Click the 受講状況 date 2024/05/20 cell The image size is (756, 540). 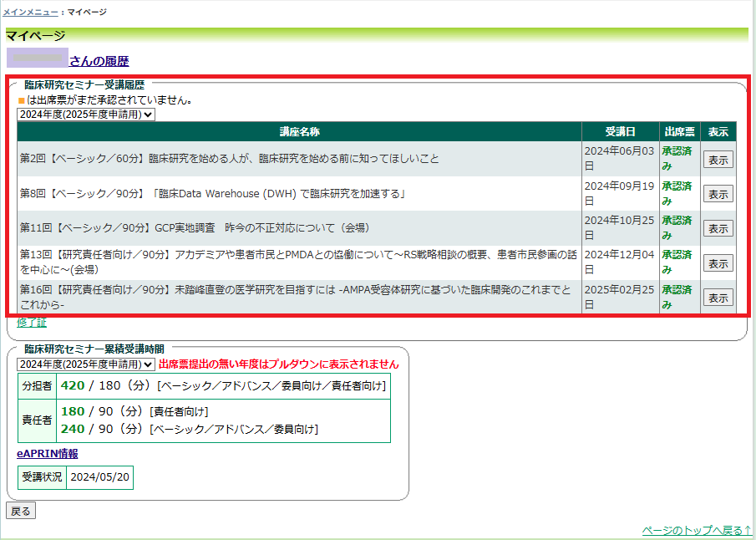point(99,476)
